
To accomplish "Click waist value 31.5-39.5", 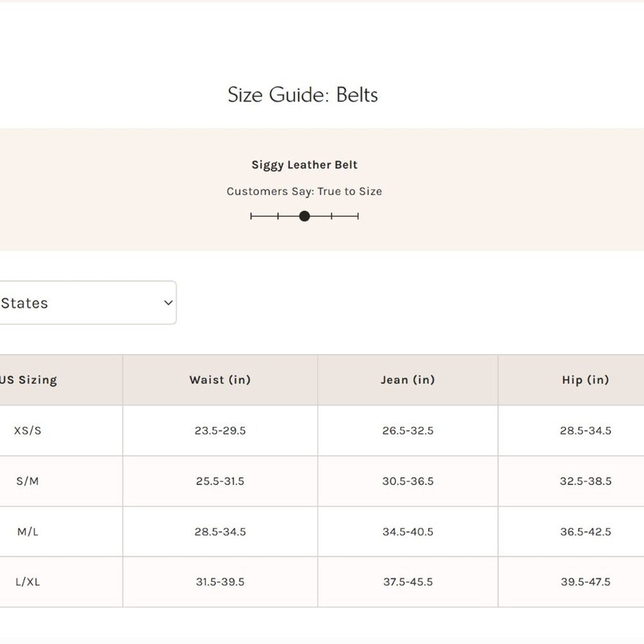I will [220, 582].
